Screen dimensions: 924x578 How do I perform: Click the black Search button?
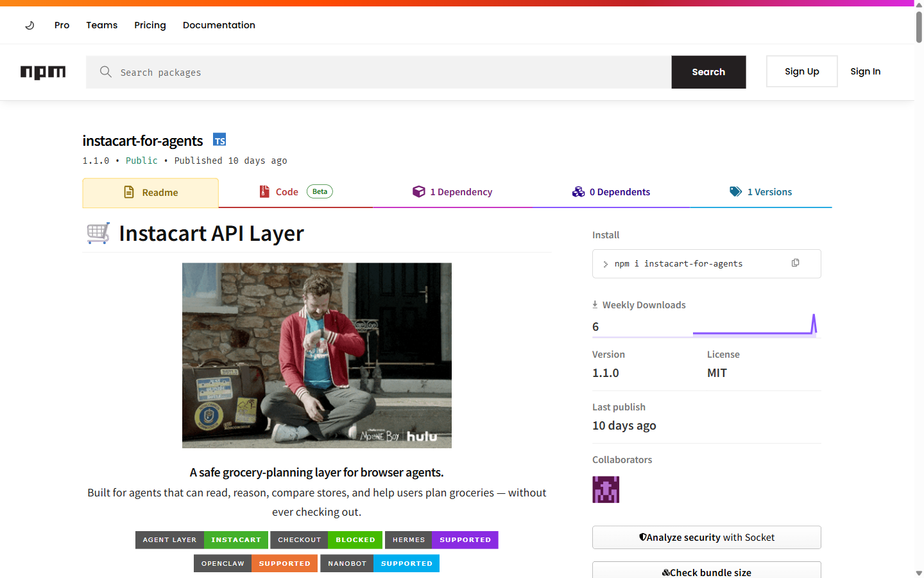coord(708,72)
